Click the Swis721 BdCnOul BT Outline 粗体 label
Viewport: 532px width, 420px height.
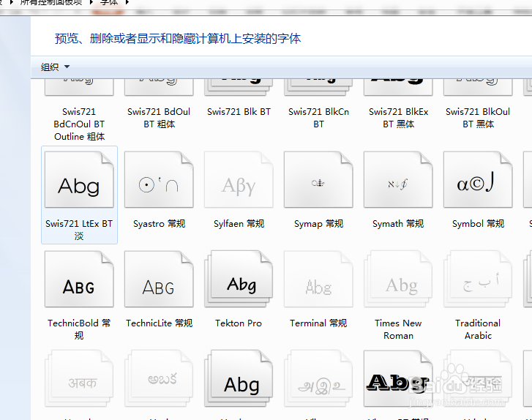coord(79,124)
